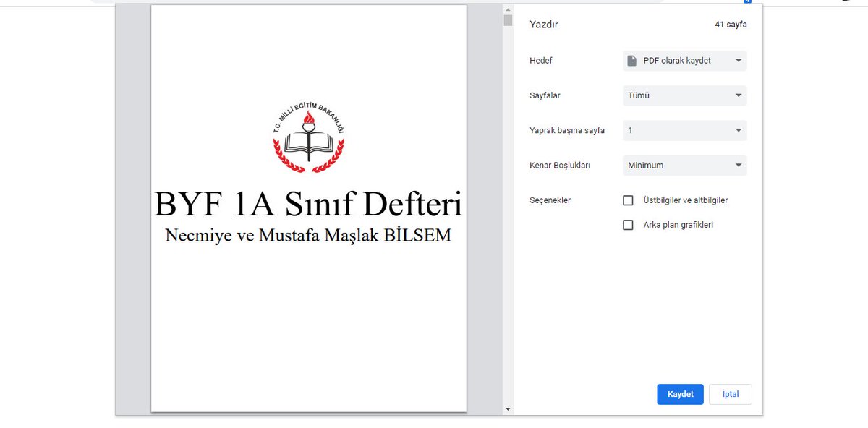The height and width of the screenshot is (428, 868).
Task: Click the Seçenekler label
Action: [550, 200]
